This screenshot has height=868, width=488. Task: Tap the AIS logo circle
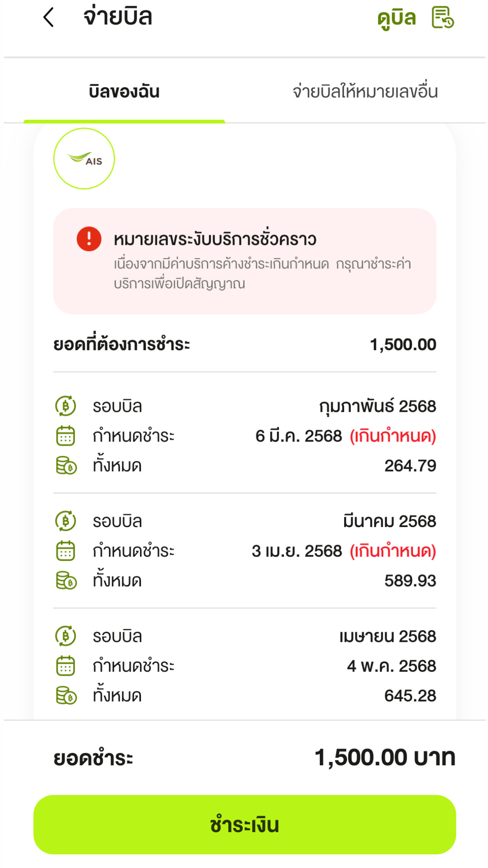84,159
